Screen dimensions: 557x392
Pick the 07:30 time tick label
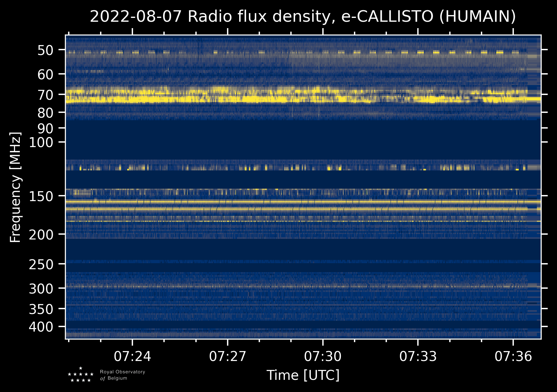point(323,356)
